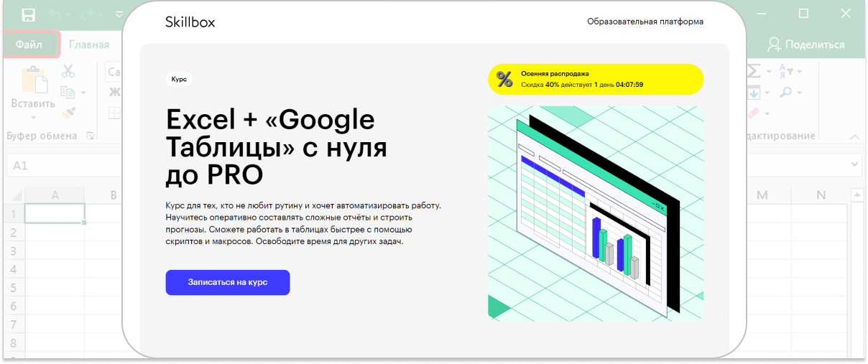Image resolution: width=868 pixels, height=364 pixels.
Task: Maximize the Excel window
Action: (x=803, y=14)
